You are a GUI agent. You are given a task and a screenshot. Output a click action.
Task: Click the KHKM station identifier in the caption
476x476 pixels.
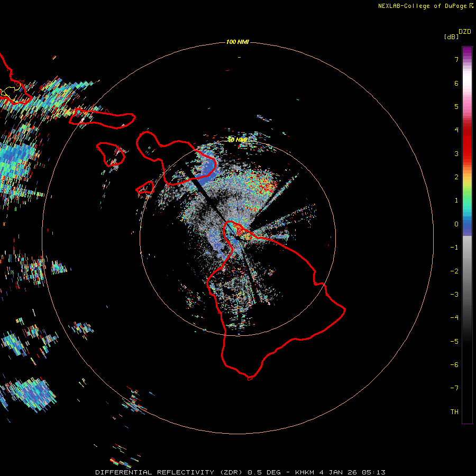coord(305,472)
